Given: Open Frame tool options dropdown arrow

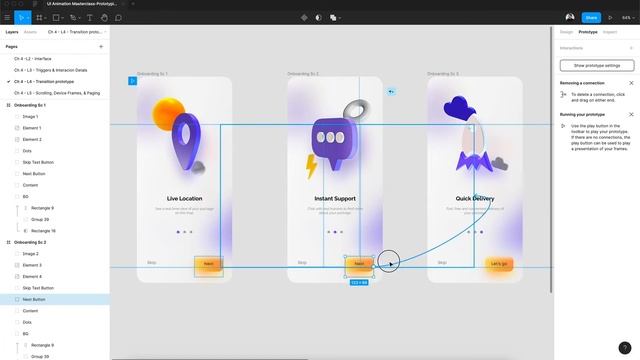Looking at the screenshot, I should tap(45, 18).
